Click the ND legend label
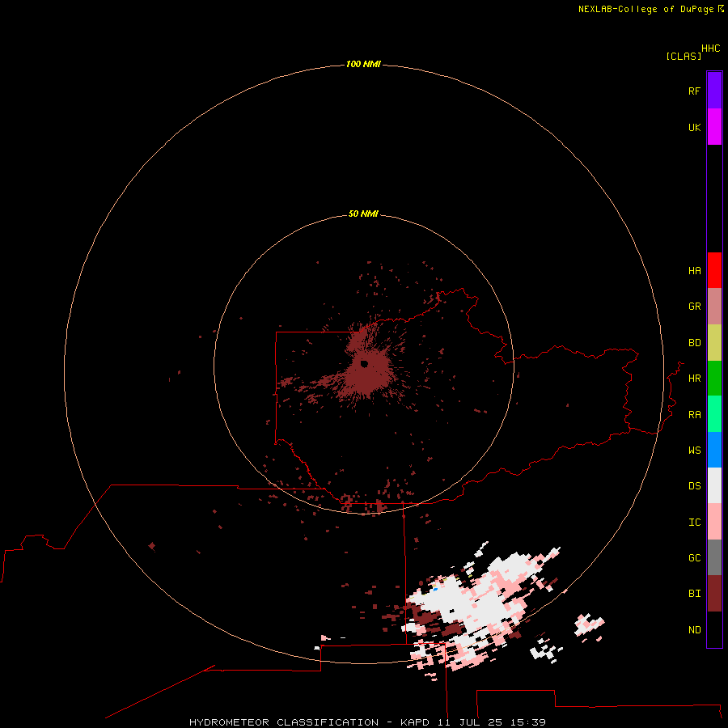This screenshot has height=728, width=728. pos(694,630)
